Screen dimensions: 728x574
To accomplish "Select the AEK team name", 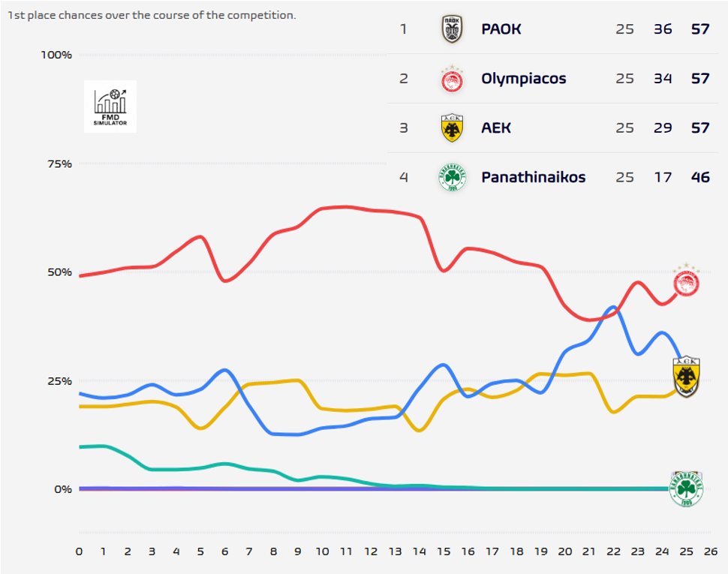I will (x=496, y=128).
